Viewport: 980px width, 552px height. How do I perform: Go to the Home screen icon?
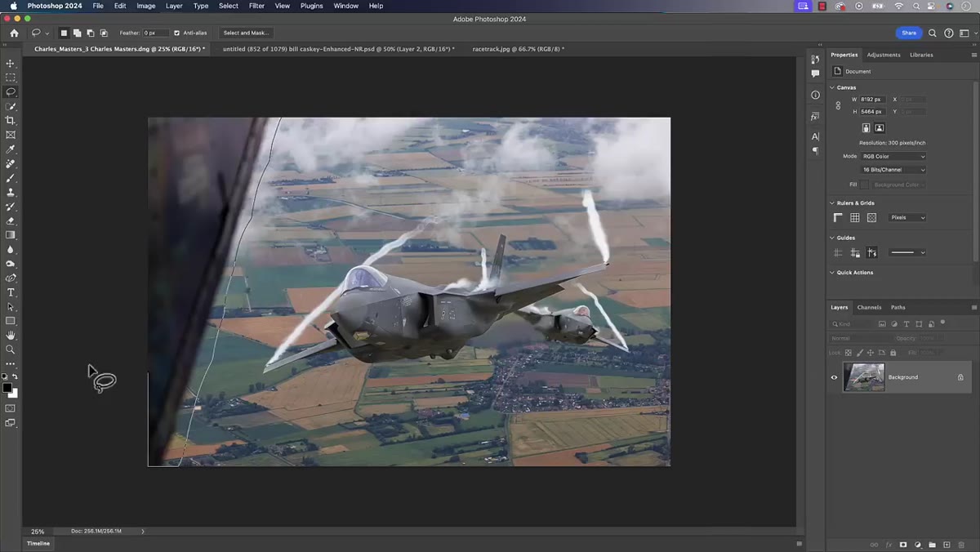click(14, 33)
